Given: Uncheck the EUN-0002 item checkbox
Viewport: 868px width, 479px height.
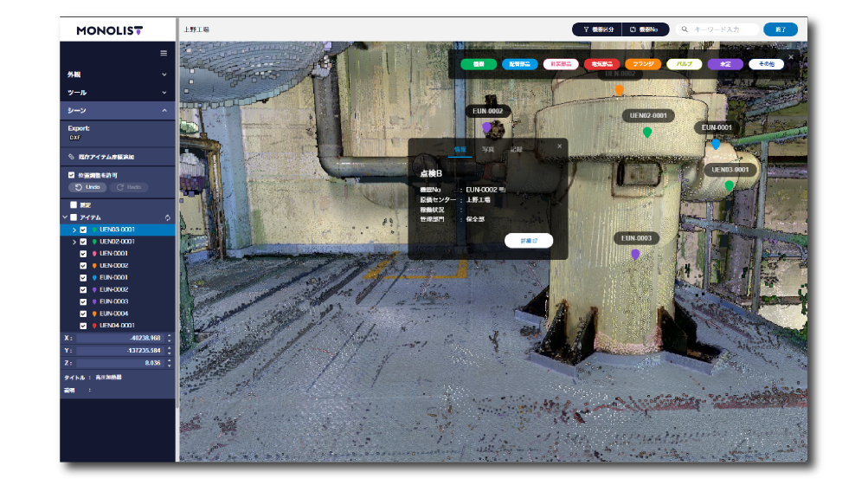Looking at the screenshot, I should point(83,289).
